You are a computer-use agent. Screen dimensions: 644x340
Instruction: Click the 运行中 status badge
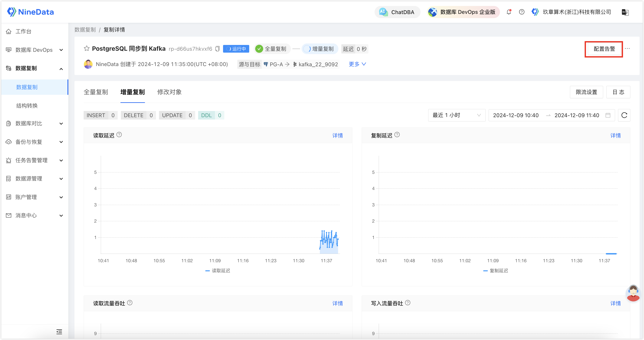pos(236,49)
